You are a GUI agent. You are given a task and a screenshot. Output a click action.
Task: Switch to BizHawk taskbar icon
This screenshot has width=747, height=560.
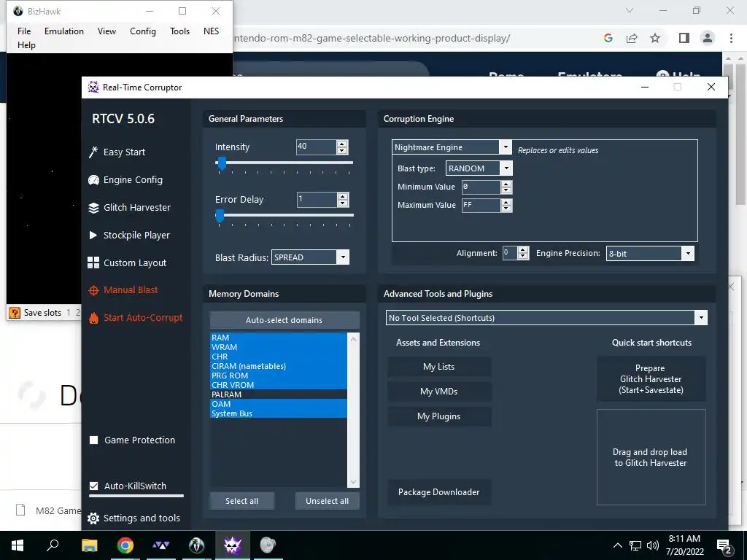[197, 545]
